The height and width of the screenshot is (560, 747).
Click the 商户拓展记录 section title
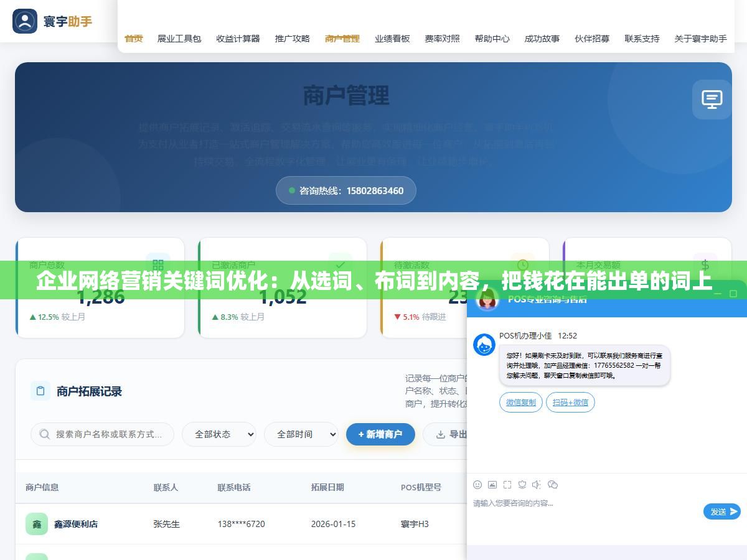coord(89,391)
